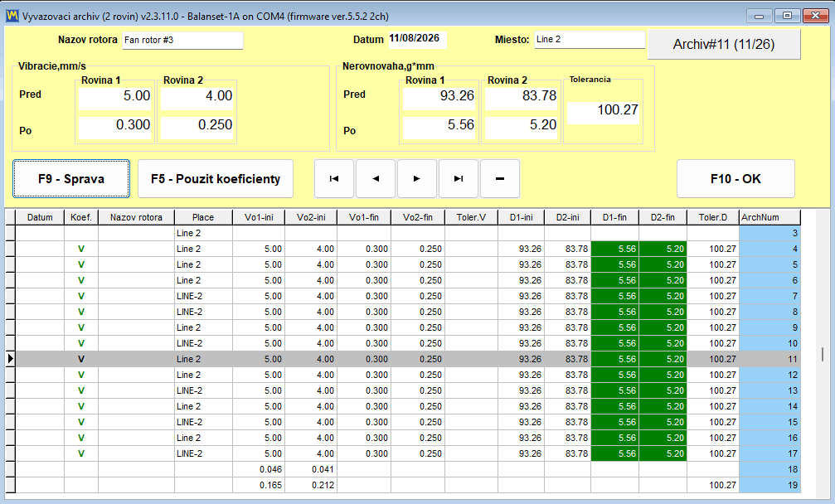Click Pred vibration value Rovina 2

click(x=197, y=98)
